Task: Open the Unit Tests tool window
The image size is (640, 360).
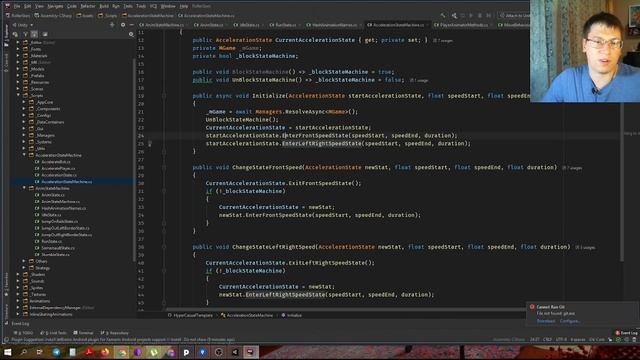Action: click(x=54, y=333)
